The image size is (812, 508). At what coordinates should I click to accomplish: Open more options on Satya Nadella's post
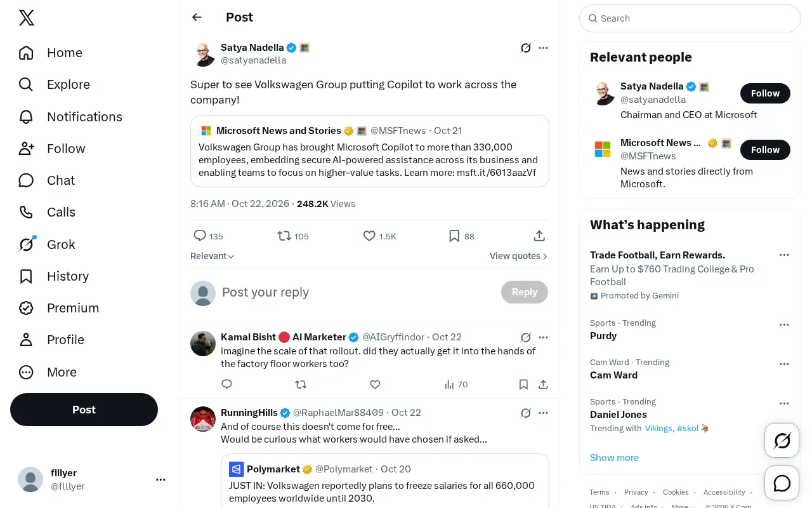[x=543, y=48]
